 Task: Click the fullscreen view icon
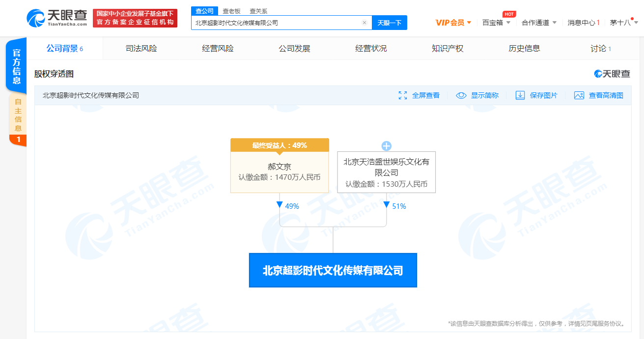[403, 95]
